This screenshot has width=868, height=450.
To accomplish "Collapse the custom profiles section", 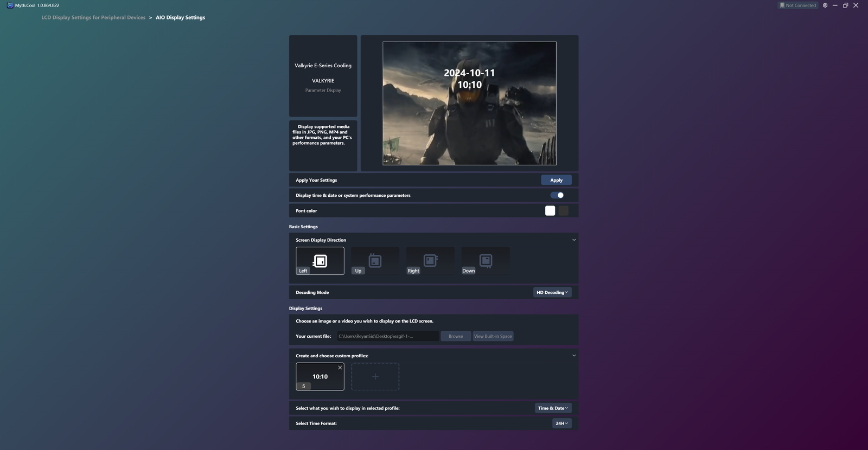I will (574, 356).
